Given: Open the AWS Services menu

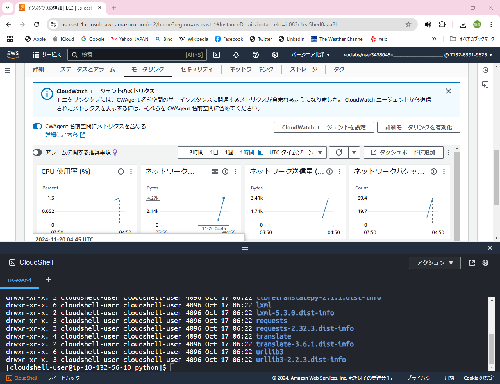Looking at the screenshot, I should click(x=47, y=55).
